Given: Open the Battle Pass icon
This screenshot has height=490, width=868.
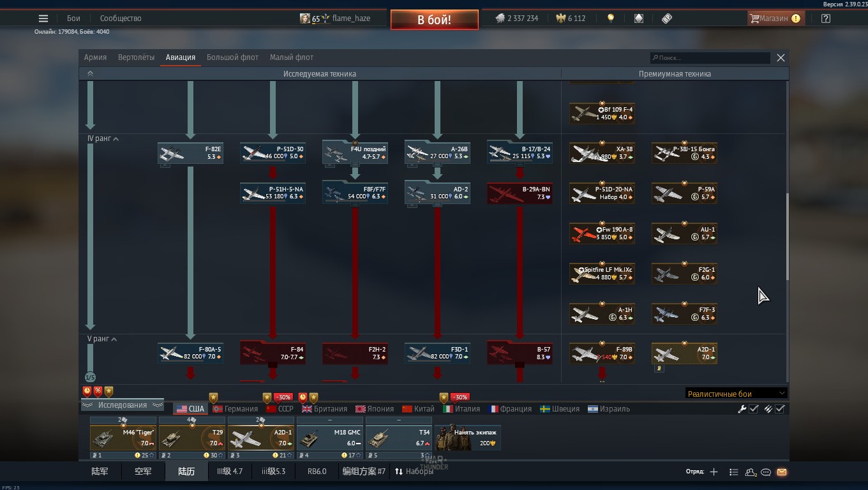Looking at the screenshot, I should pos(667,19).
